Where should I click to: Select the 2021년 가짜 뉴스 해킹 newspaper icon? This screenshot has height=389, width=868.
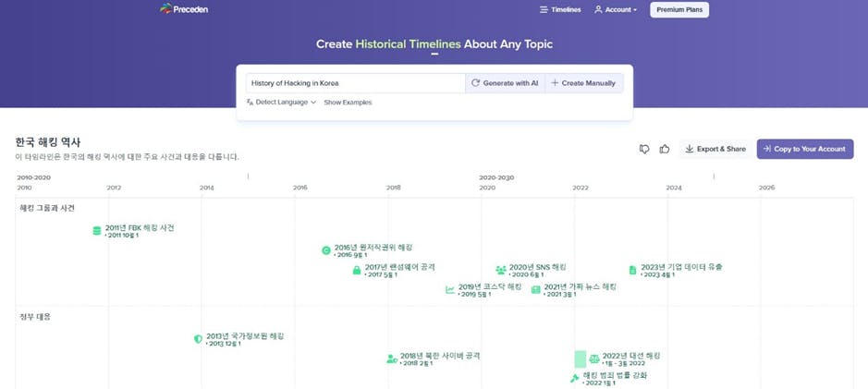pyautogui.click(x=535, y=289)
